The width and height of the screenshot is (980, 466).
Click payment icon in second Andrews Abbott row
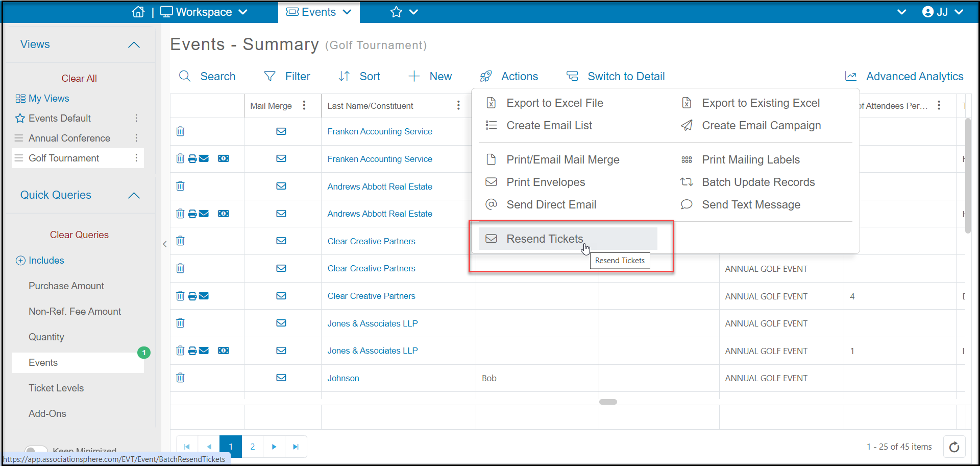point(224,214)
